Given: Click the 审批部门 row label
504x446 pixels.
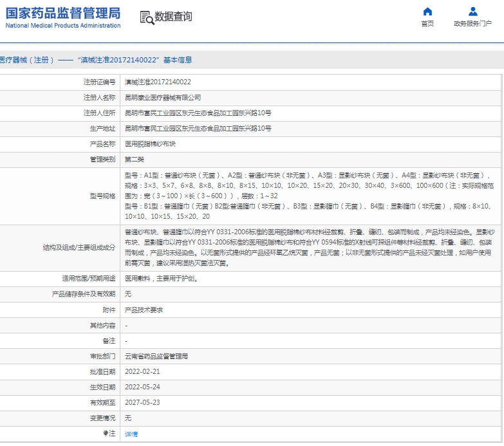Looking at the screenshot, I should point(102,356).
